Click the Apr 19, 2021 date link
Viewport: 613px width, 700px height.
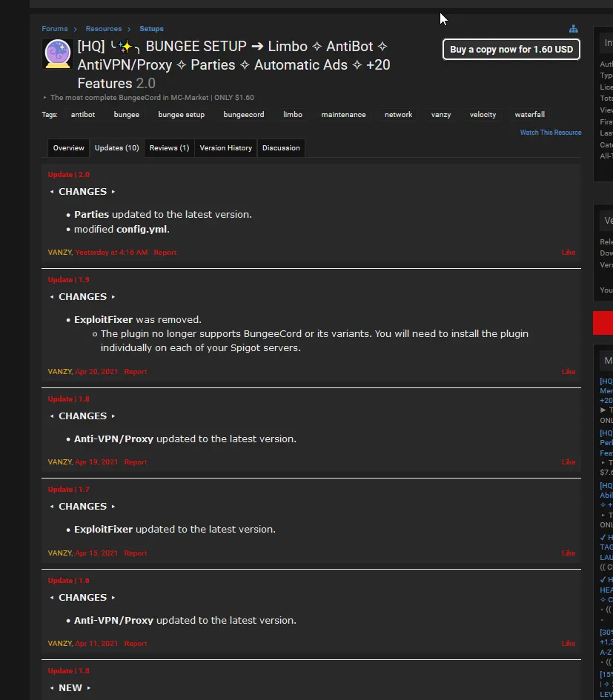pos(96,462)
